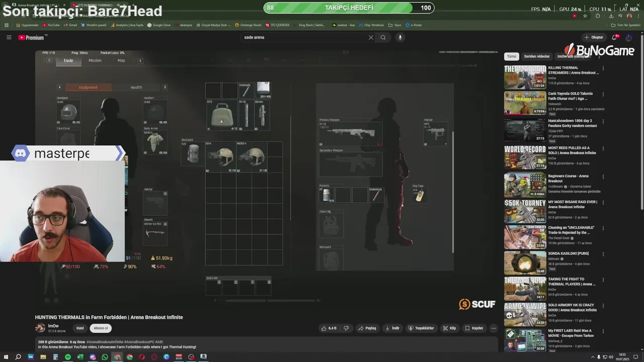Open the Windows Start menu
644x362 pixels.
point(6,357)
